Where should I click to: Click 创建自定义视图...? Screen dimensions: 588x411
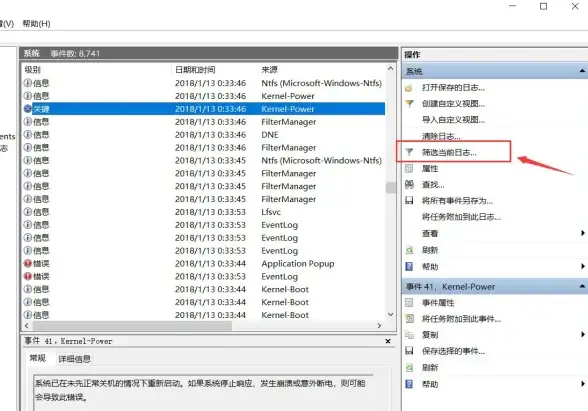click(453, 104)
